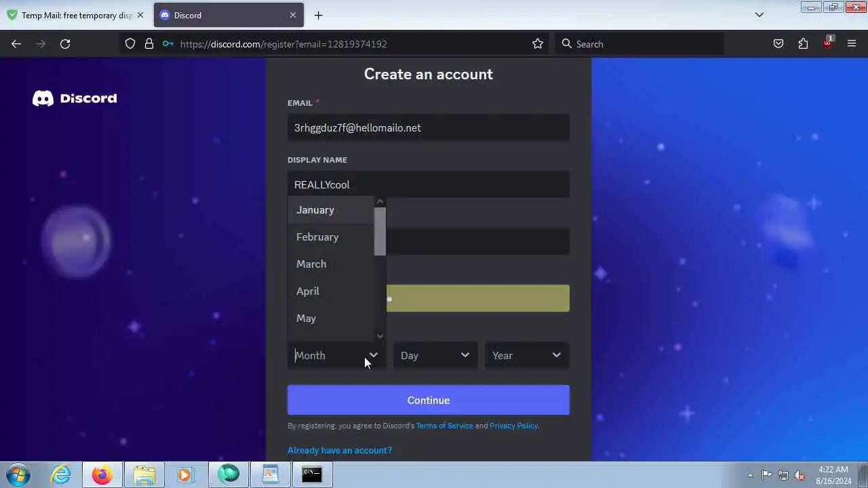The image size is (868, 488).
Task: Close the Temp Mail tab
Action: [x=140, y=15]
